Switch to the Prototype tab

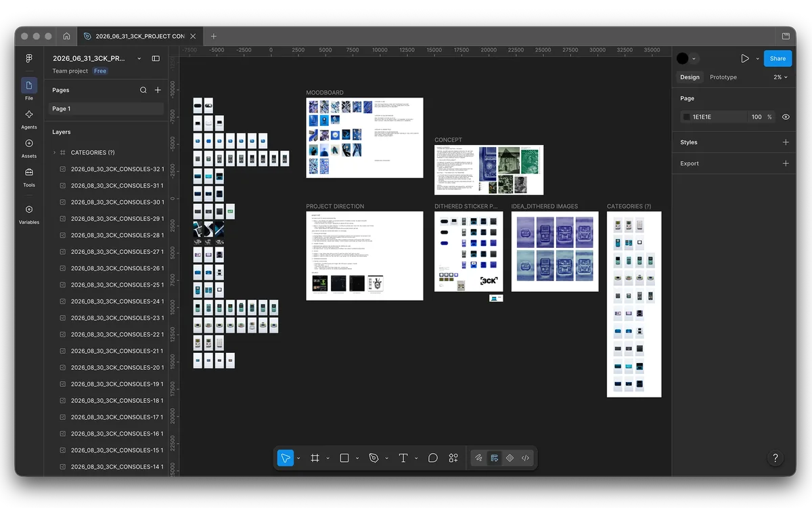click(723, 77)
